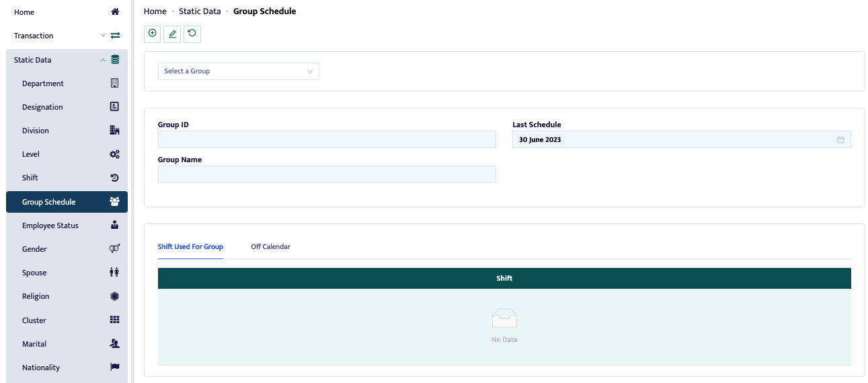Open the Designation menu item

tap(67, 107)
